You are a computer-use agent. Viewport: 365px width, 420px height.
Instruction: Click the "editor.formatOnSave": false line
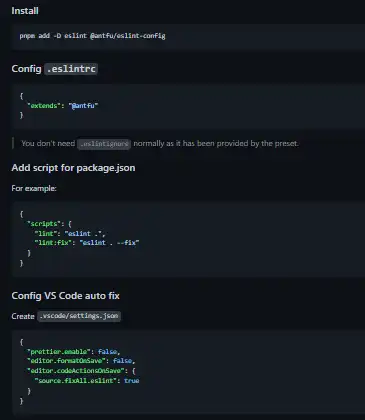pos(81,361)
